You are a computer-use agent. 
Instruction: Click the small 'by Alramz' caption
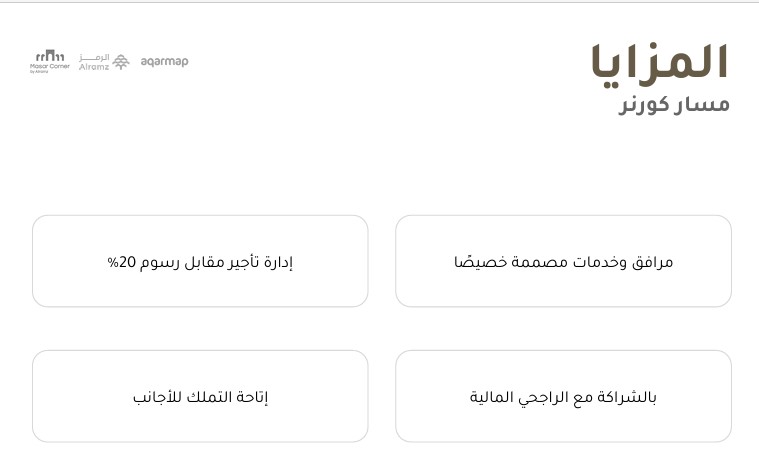40,72
